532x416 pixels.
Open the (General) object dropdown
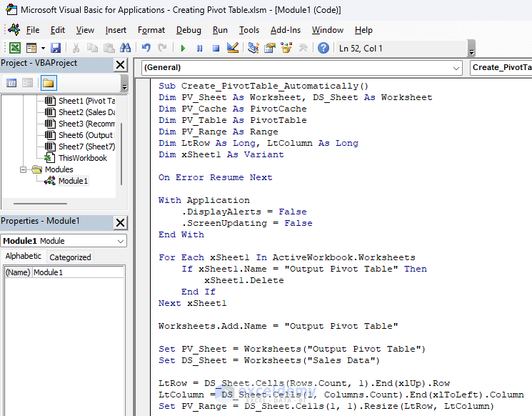[x=301, y=67]
